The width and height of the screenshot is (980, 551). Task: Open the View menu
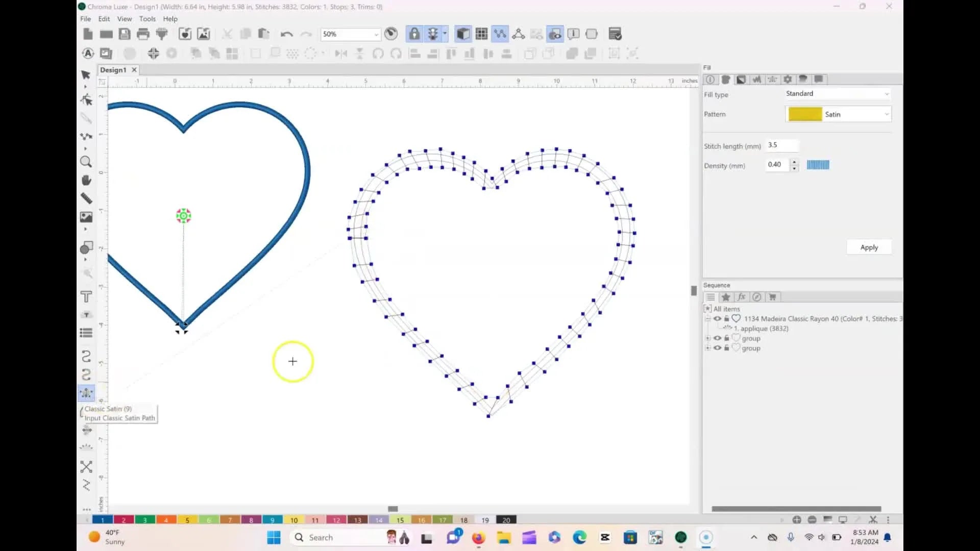pos(124,19)
